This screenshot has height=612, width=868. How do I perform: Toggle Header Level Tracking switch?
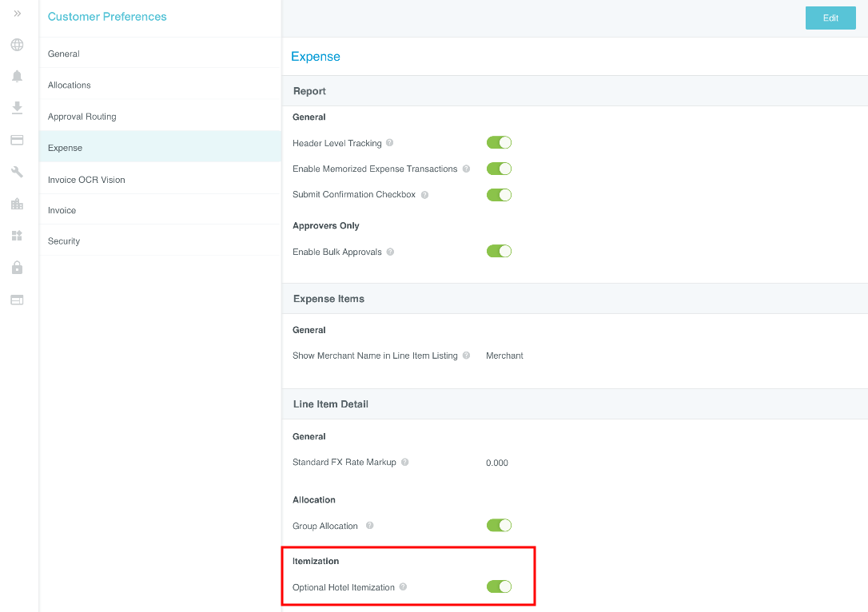point(499,143)
